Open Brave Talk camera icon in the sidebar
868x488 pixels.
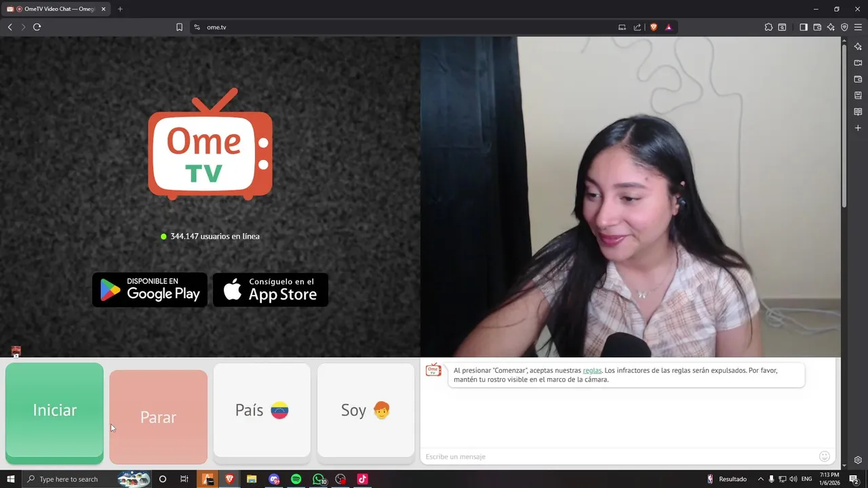pyautogui.click(x=858, y=62)
